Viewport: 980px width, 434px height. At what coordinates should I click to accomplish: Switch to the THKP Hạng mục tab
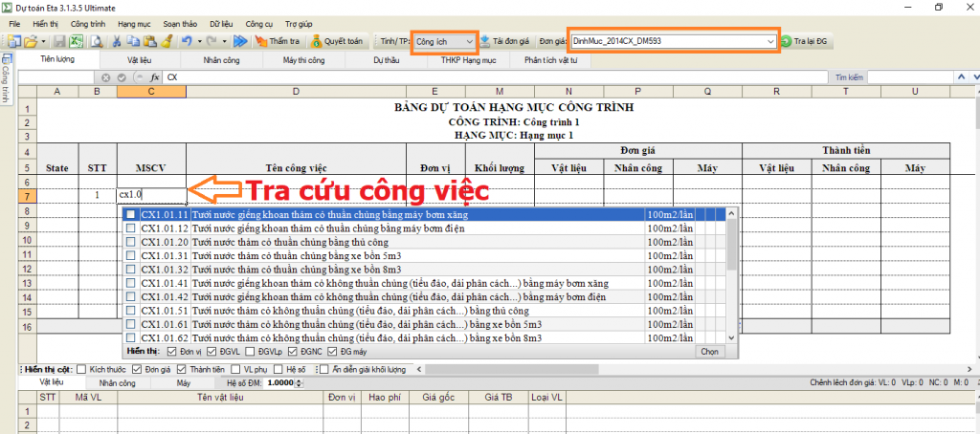468,60
